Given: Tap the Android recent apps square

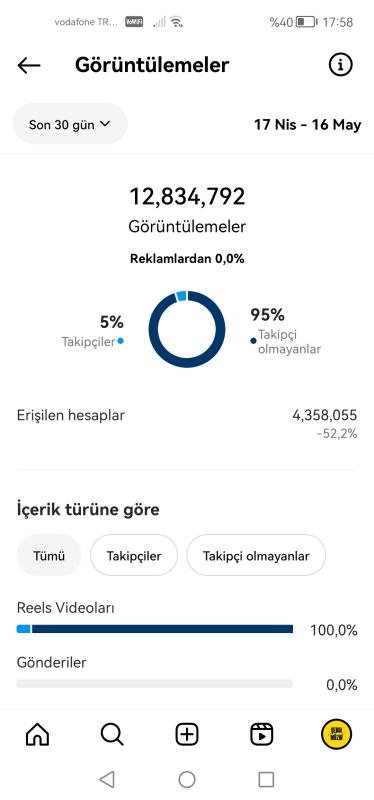Looking at the screenshot, I should [x=266, y=780].
